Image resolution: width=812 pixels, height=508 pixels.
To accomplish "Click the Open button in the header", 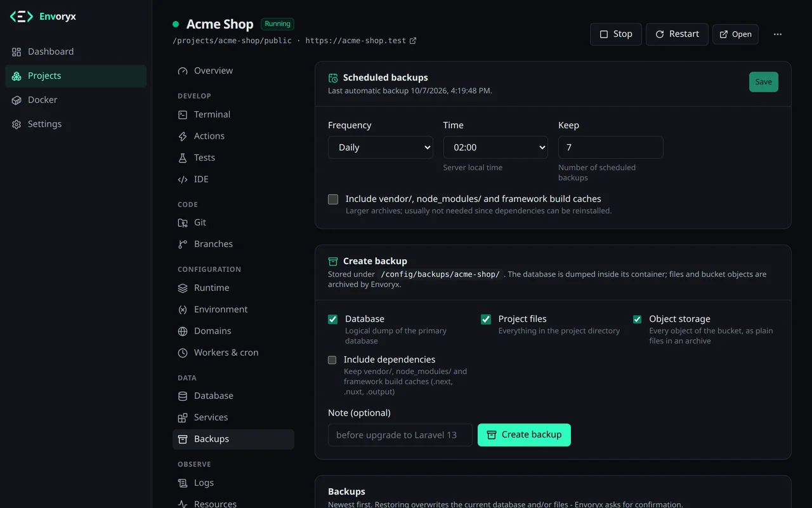I will point(735,34).
